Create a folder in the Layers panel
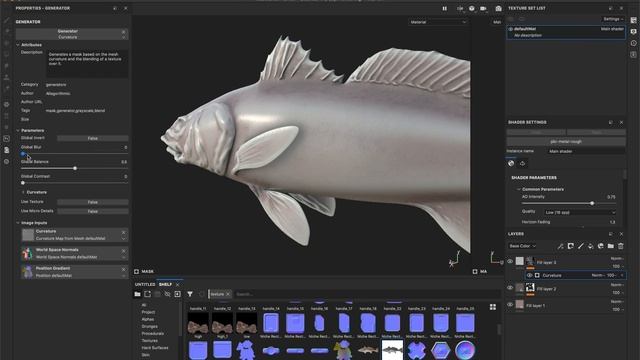 click(611, 246)
